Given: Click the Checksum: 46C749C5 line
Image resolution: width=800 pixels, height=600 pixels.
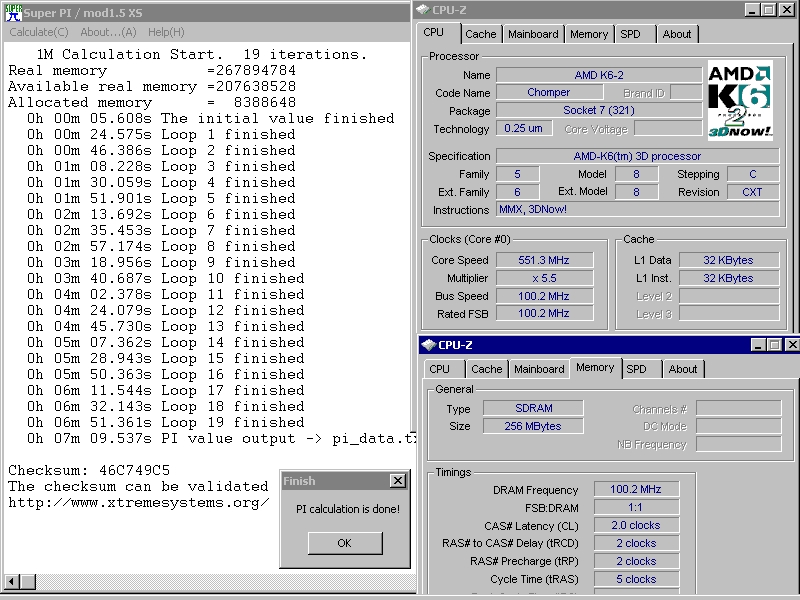Looking at the screenshot, I should pos(89,470).
